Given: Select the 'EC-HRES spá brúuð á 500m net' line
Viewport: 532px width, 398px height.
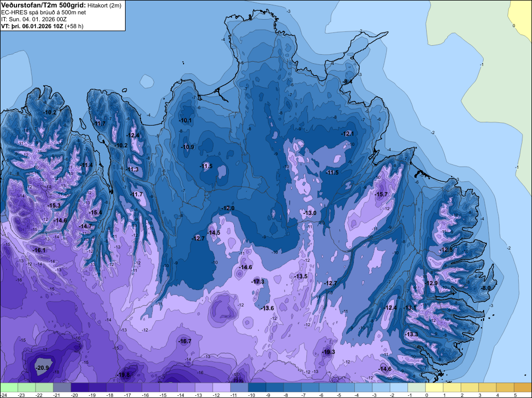Looking at the screenshot, I should tap(44, 12).
